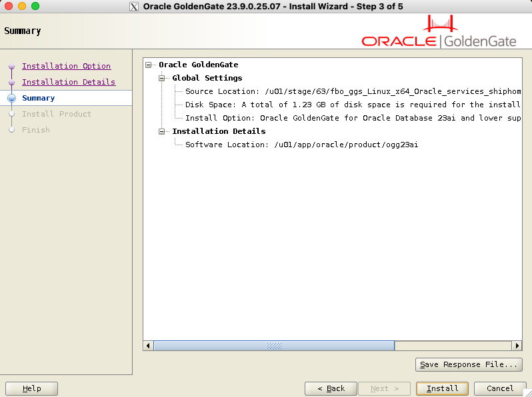Click Save Response File button

coord(469,364)
